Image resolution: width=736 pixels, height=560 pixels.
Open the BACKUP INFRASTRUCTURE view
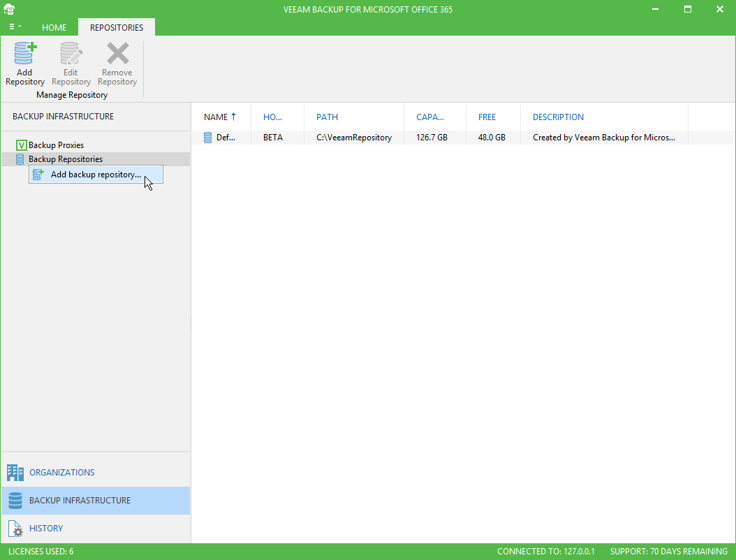tap(96, 501)
